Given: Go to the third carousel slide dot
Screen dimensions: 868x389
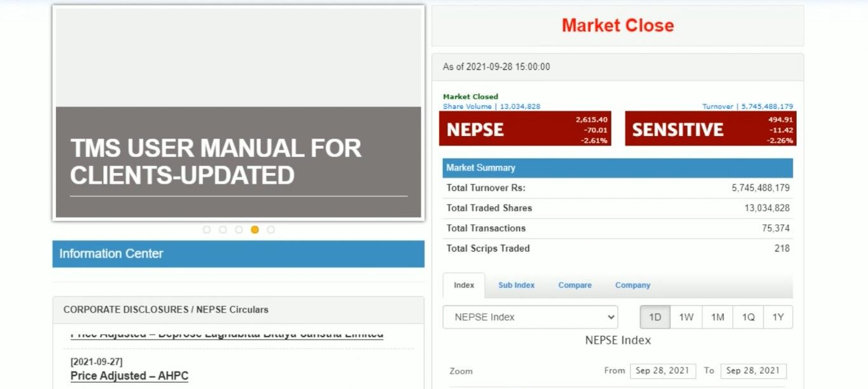Looking at the screenshot, I should click(x=239, y=229).
